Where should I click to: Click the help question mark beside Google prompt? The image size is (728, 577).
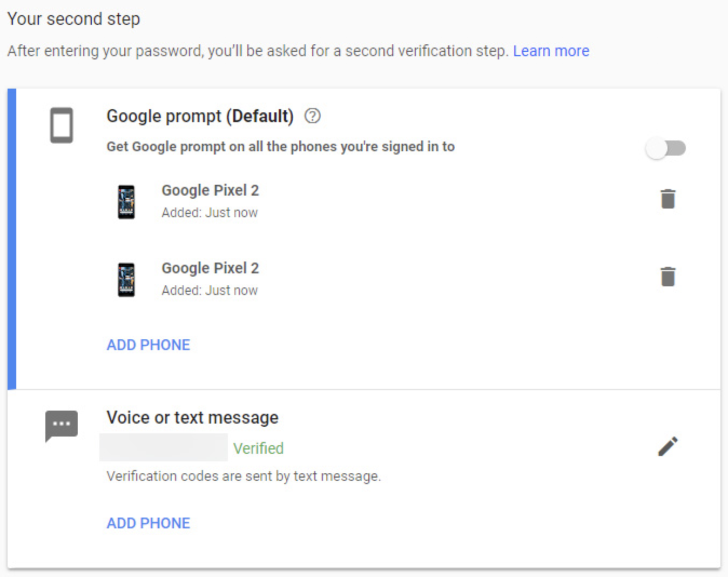click(x=312, y=116)
